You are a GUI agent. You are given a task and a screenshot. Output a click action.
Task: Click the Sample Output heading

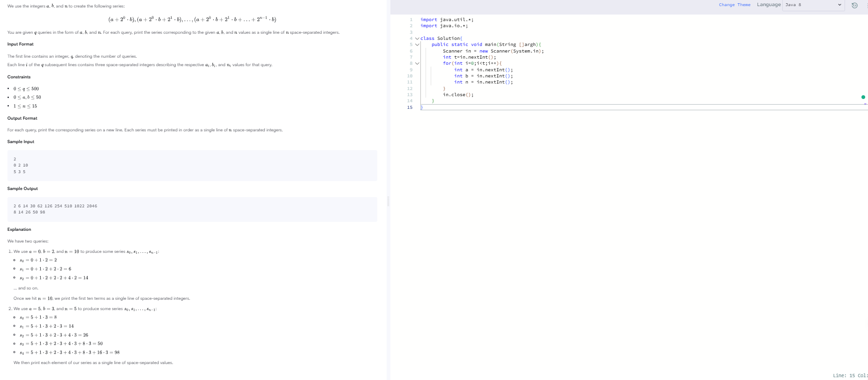tap(22, 189)
